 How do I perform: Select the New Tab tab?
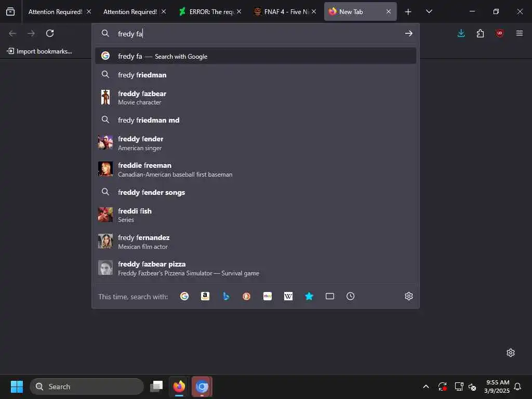pyautogui.click(x=361, y=12)
